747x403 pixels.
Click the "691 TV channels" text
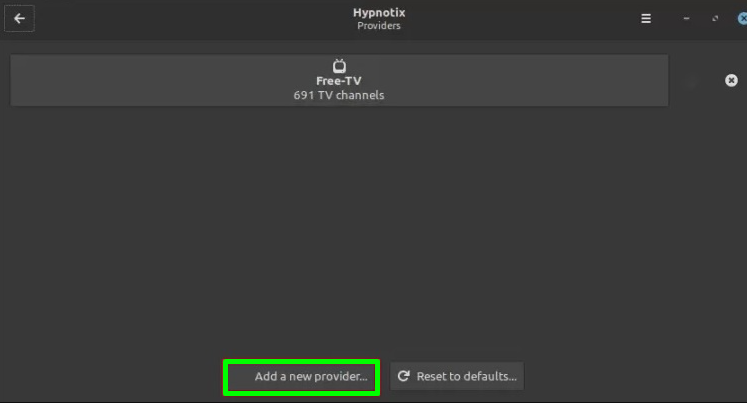coord(339,95)
